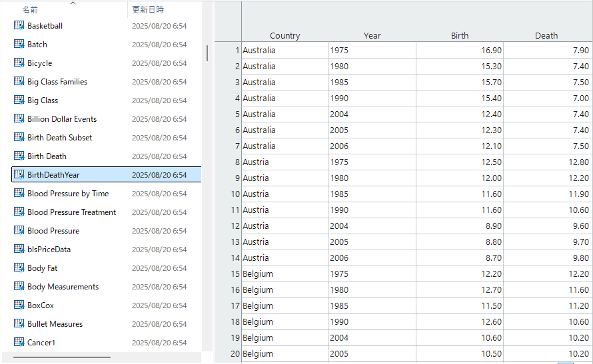Select the Year column header
This screenshot has width=593, height=364.
pyautogui.click(x=372, y=35)
